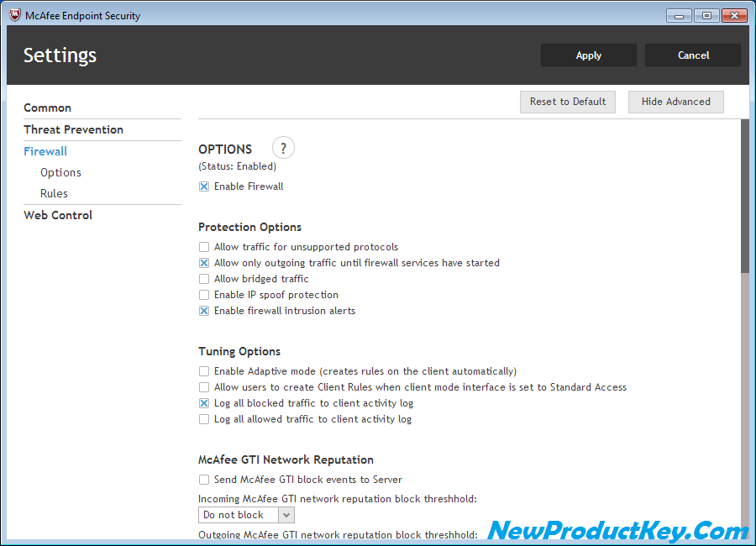The width and height of the screenshot is (756, 546).
Task: Enable Adaptive mode checkbox
Action: click(204, 371)
